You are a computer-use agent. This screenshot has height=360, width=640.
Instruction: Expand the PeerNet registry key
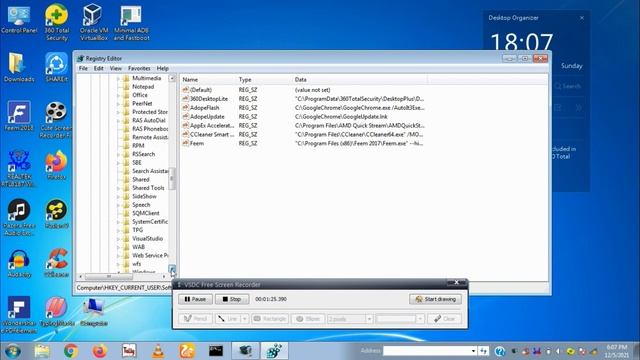119,104
